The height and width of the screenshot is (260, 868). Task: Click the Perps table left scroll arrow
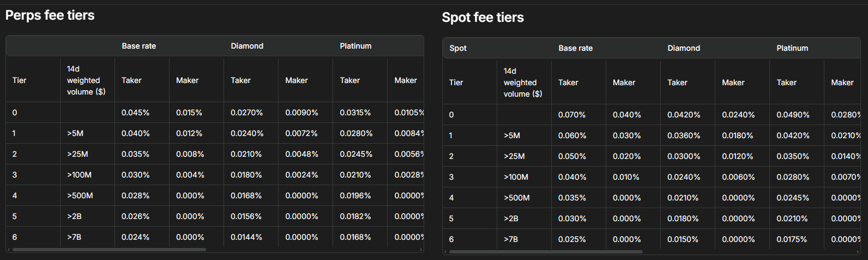(x=8, y=250)
